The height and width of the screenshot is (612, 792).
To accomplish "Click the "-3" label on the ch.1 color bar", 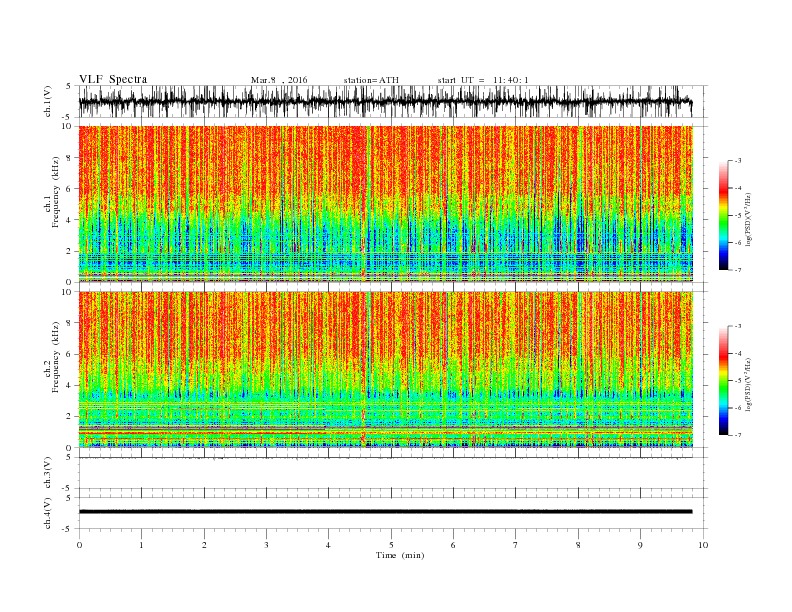I will pos(737,161).
